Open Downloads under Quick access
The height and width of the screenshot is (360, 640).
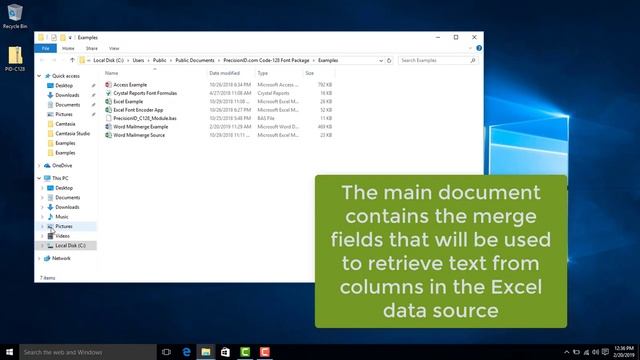click(67, 95)
